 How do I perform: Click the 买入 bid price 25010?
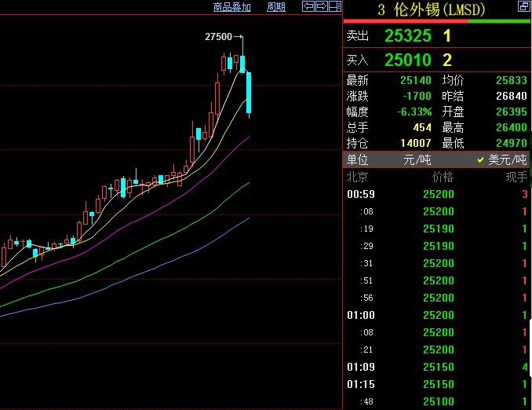click(x=408, y=60)
